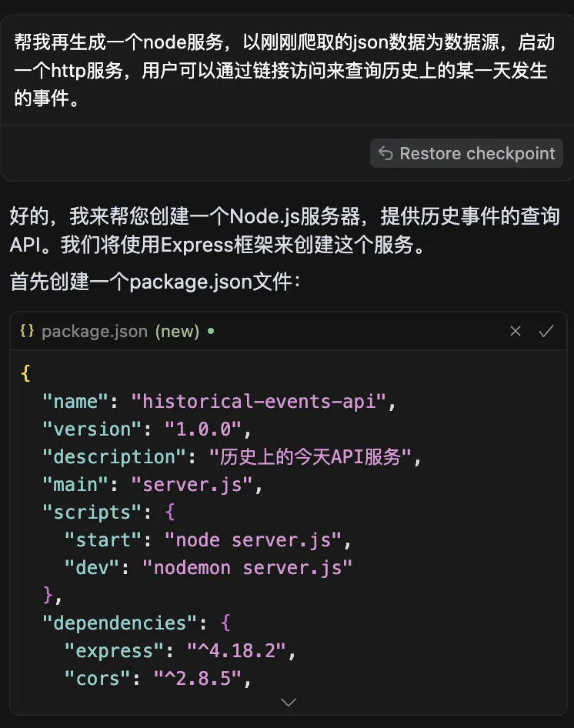Click the "历史上的今天API服务" description value
This screenshot has height=728, width=574.
tap(310, 457)
